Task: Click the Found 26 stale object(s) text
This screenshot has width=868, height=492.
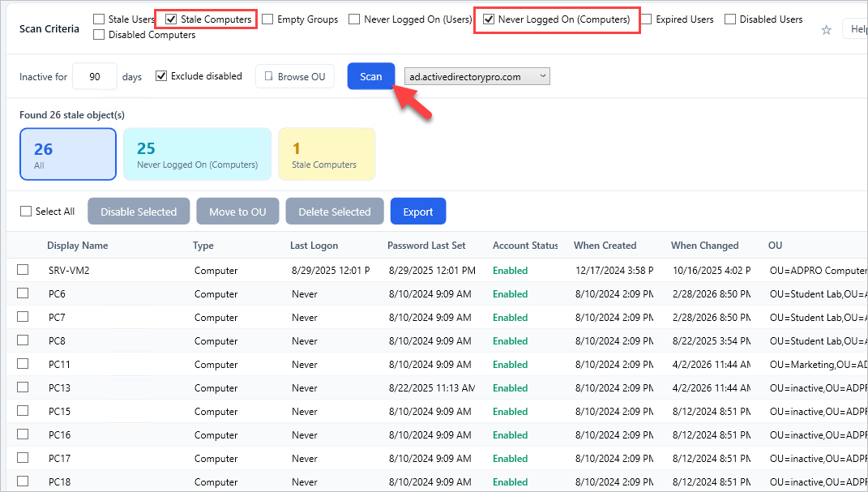Action: 72,115
